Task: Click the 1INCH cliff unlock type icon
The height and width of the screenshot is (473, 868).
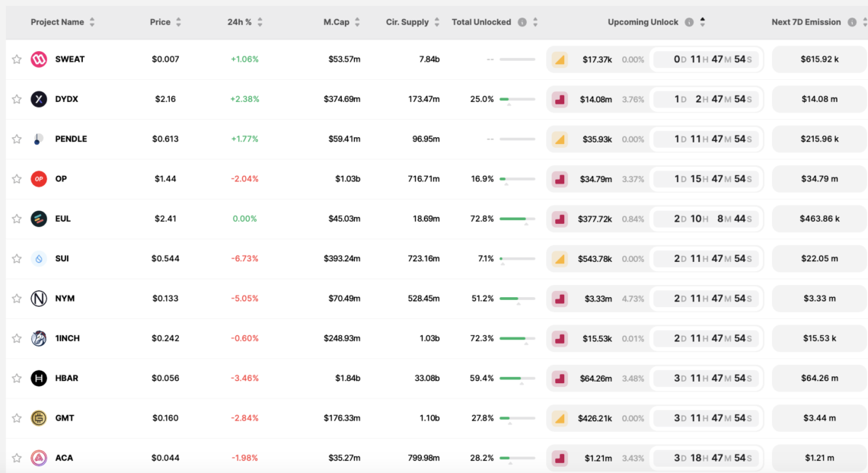Action: click(560, 338)
